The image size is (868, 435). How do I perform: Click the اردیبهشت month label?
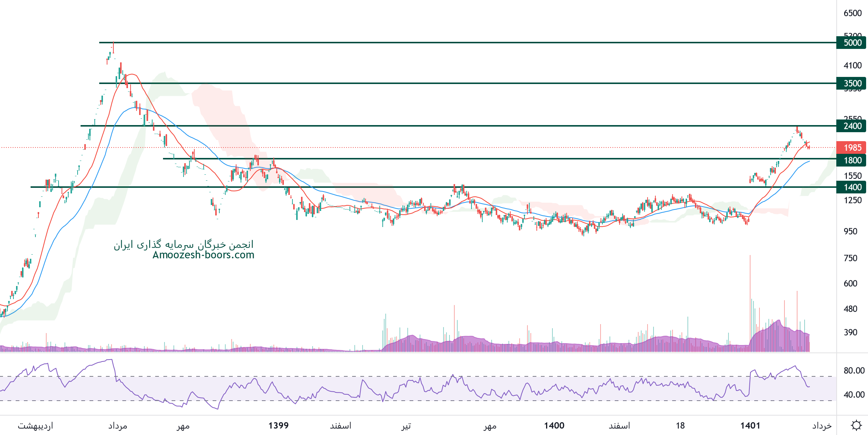coord(35,426)
